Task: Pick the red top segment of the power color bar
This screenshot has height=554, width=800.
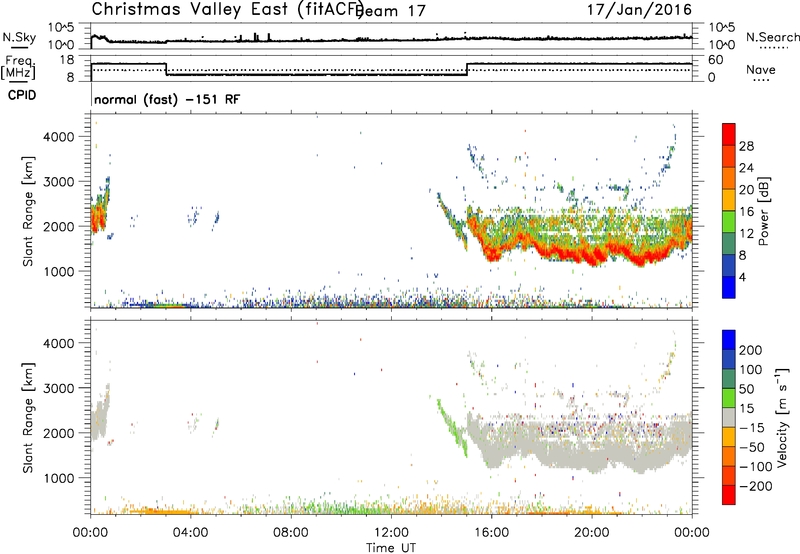Action: [x=729, y=134]
